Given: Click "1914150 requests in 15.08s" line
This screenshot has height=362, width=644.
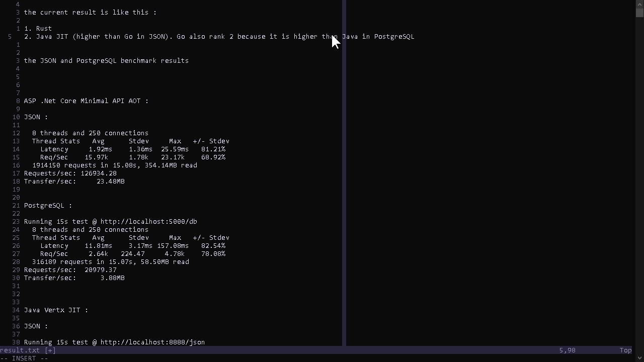Looking at the screenshot, I should click(x=114, y=165).
